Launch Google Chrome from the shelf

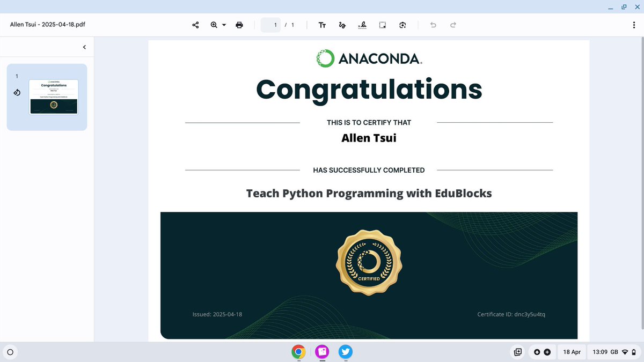coord(299,352)
